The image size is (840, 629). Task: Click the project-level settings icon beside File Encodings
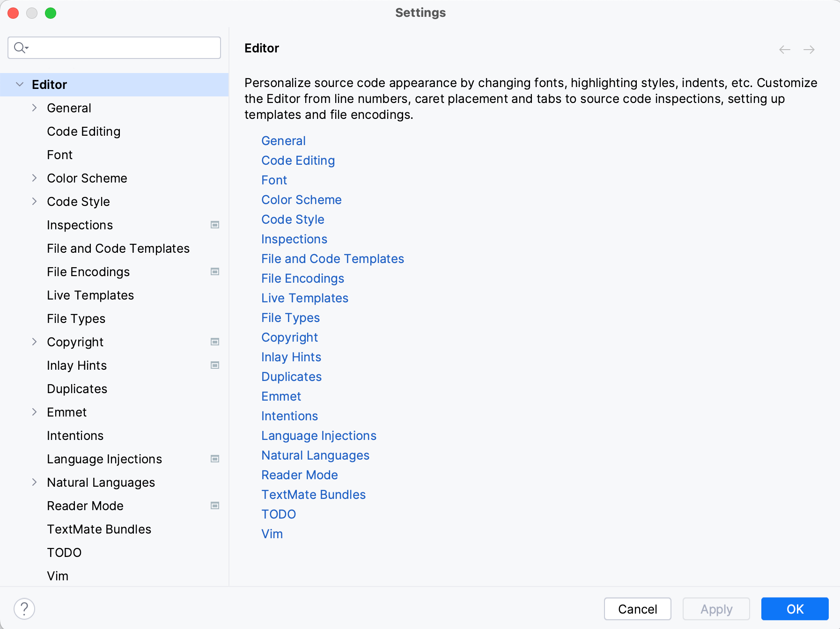pos(215,271)
